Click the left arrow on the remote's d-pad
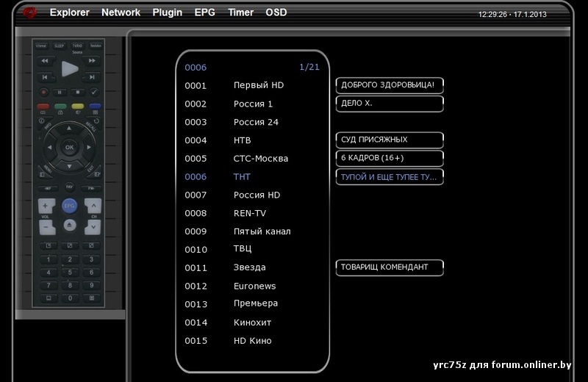 [x=49, y=148]
